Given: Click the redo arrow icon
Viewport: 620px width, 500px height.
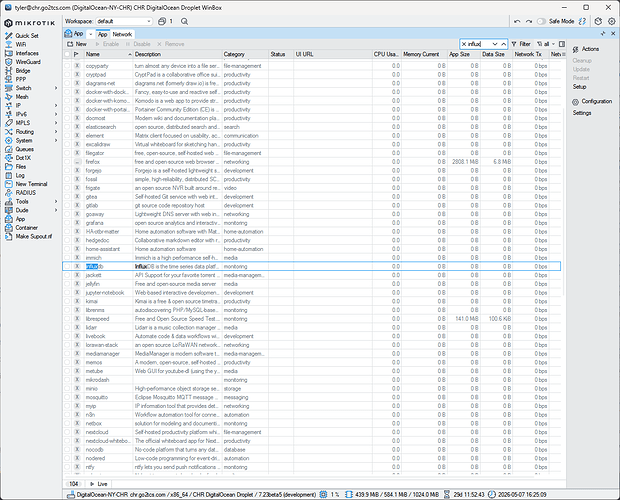Looking at the screenshot, I should pyautogui.click(x=529, y=21).
